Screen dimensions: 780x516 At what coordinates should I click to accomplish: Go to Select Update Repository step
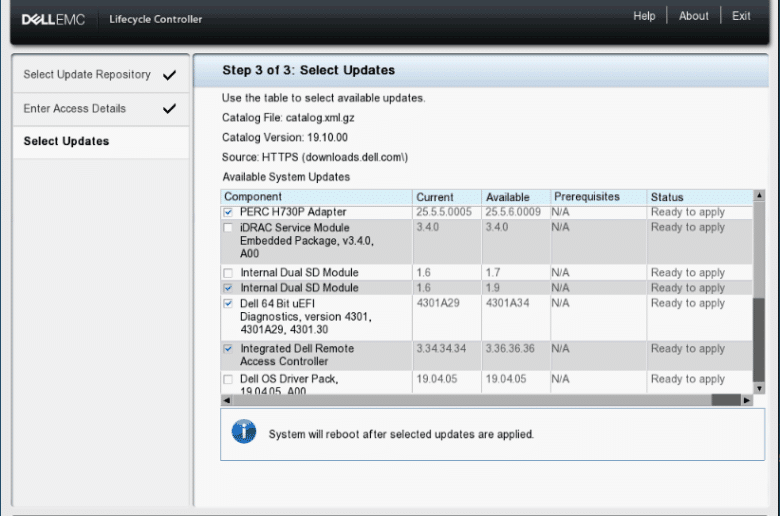(101, 75)
